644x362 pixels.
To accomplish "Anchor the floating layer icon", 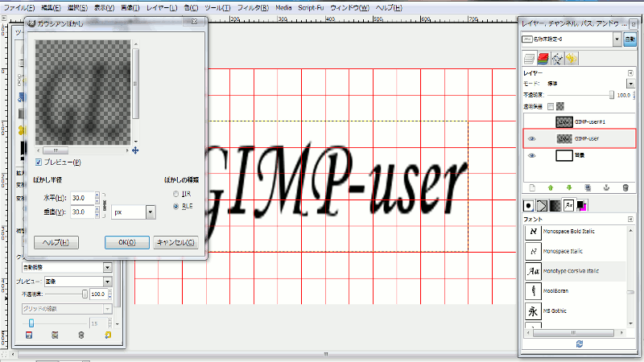I will click(606, 188).
